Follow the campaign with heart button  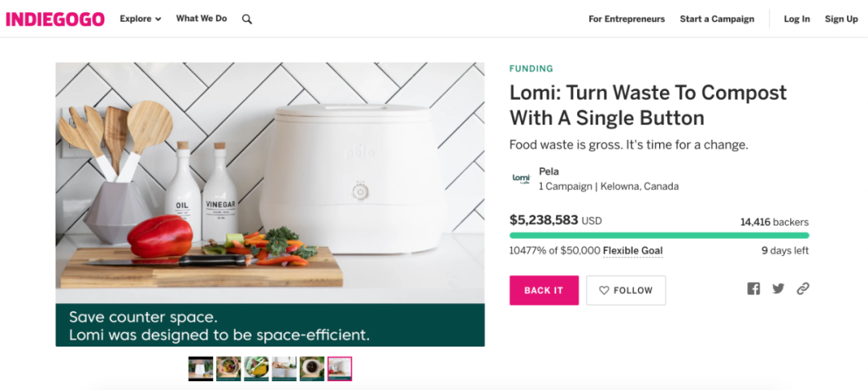(x=625, y=290)
